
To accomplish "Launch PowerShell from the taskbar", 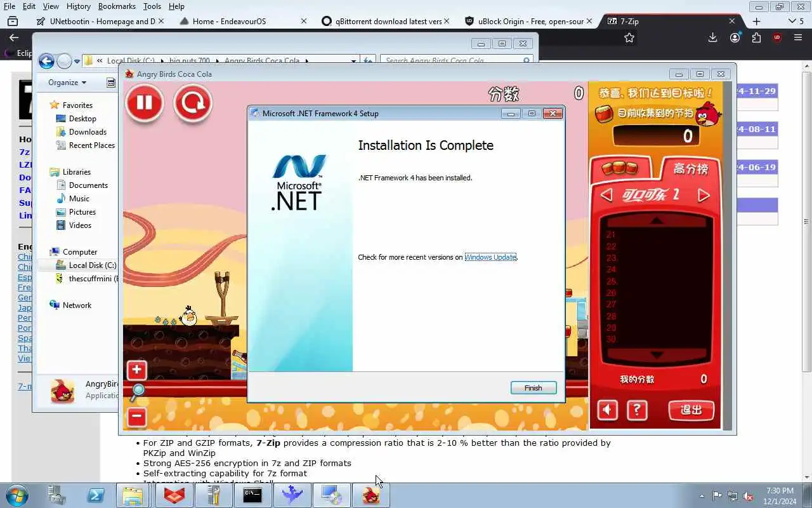I will tap(96, 495).
